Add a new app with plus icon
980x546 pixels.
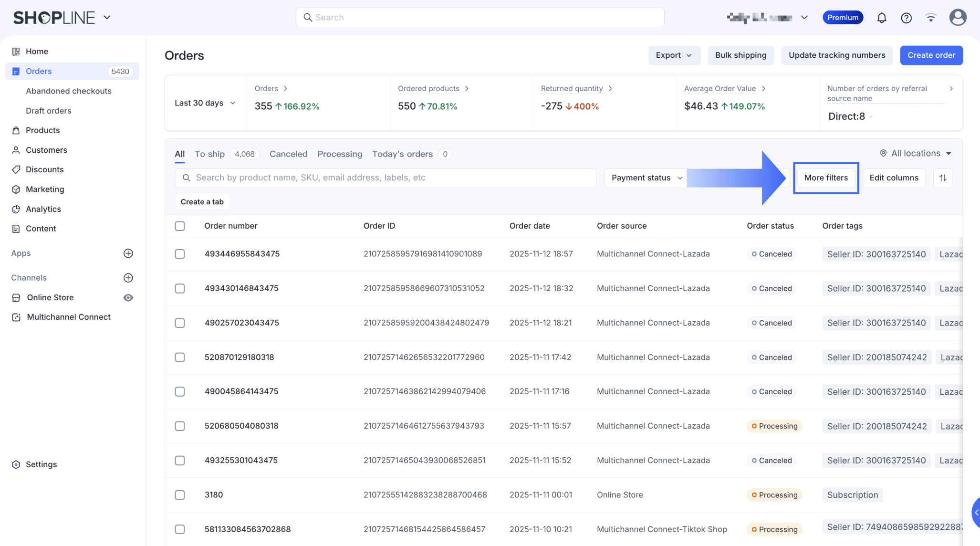(128, 253)
